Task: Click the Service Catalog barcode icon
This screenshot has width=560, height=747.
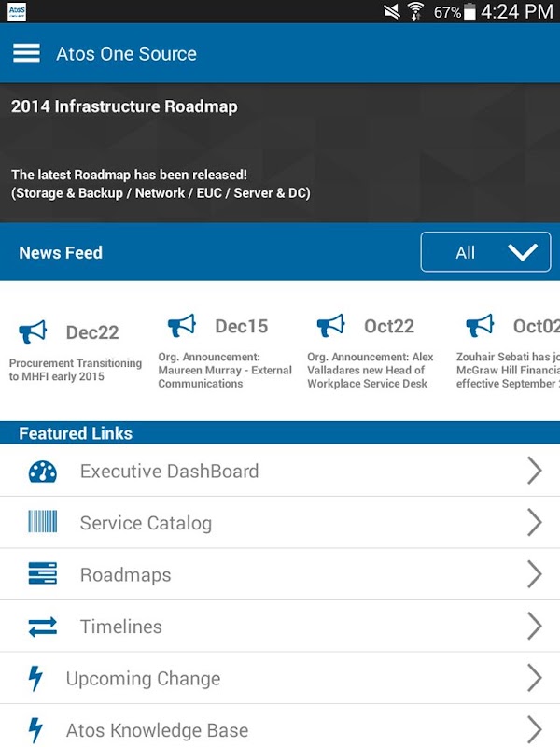Action: point(42,522)
